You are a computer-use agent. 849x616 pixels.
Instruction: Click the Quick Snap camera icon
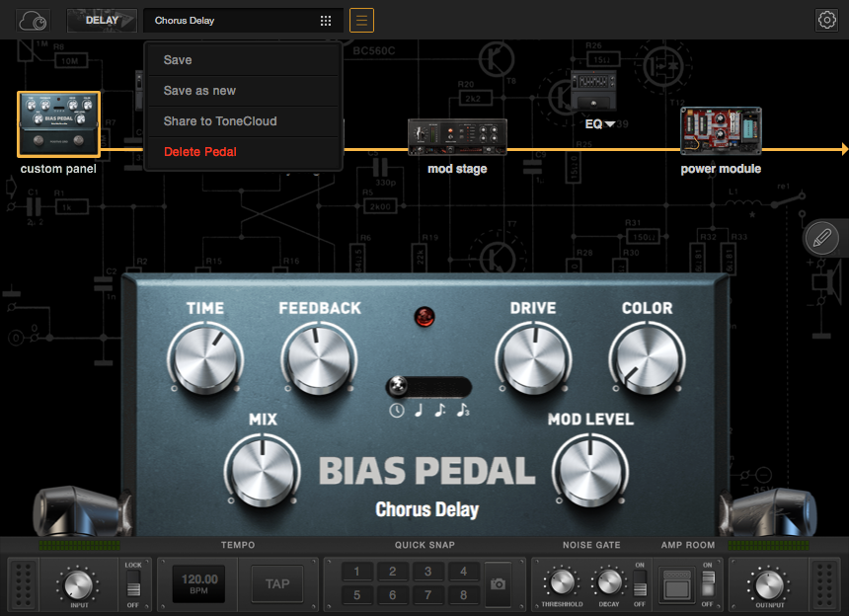tap(498, 583)
